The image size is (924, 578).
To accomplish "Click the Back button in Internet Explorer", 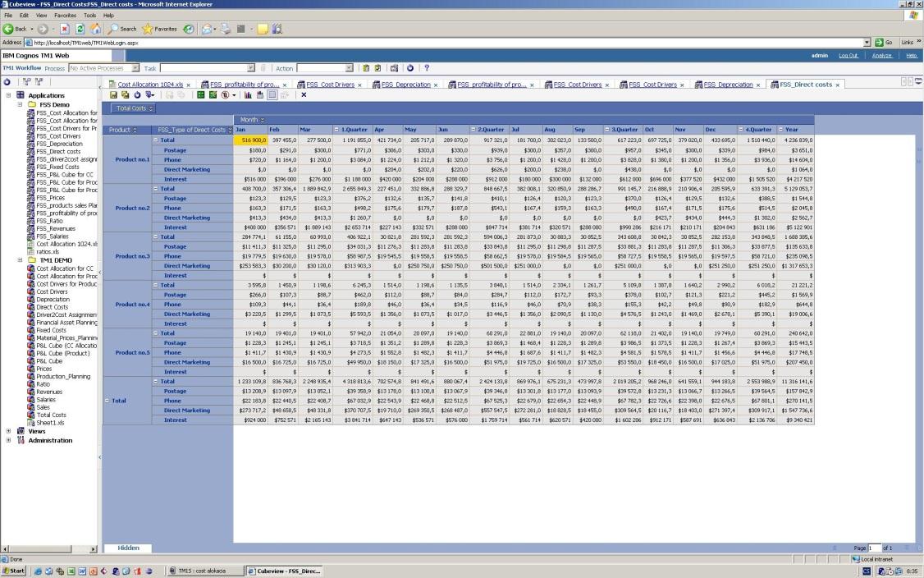I will pyautogui.click(x=16, y=29).
